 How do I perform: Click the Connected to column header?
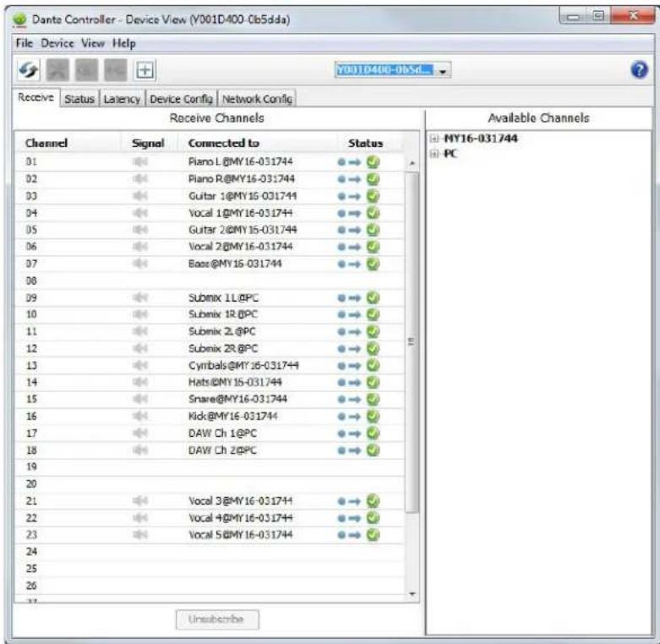(224, 143)
